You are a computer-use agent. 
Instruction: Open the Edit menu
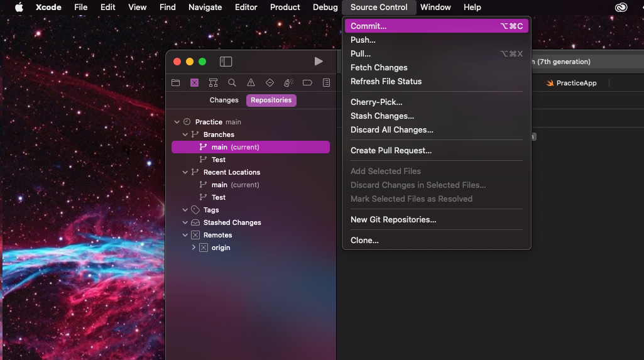[107, 7]
